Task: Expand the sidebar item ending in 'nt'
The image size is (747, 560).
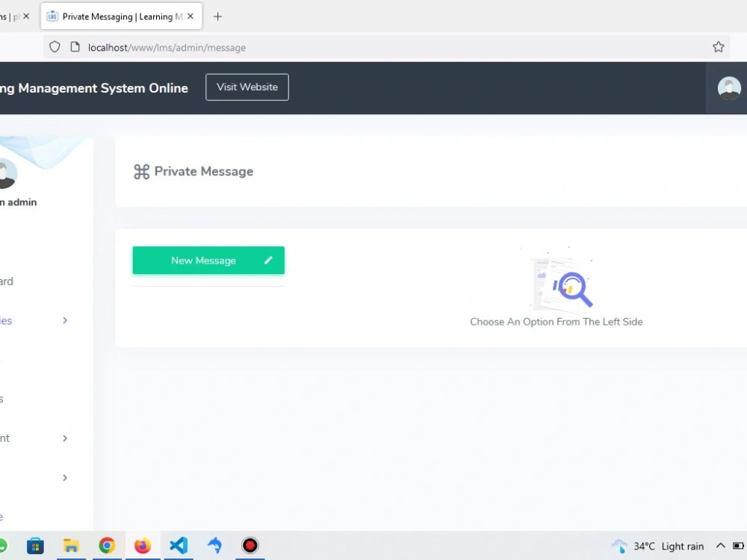Action: [x=65, y=438]
